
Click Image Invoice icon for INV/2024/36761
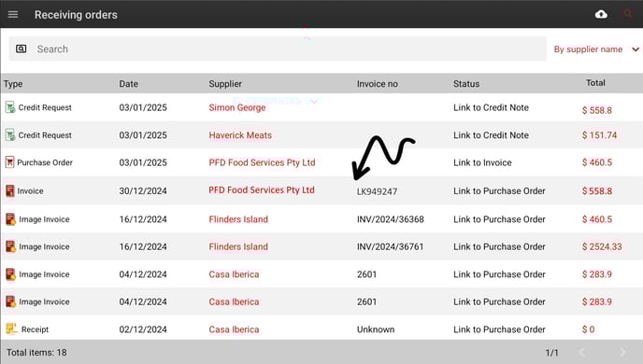coord(10,246)
